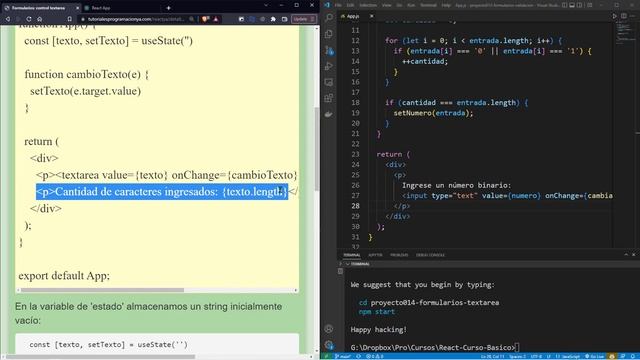Close the App.js editor tab
The image size is (640, 360).
click(x=371, y=16)
